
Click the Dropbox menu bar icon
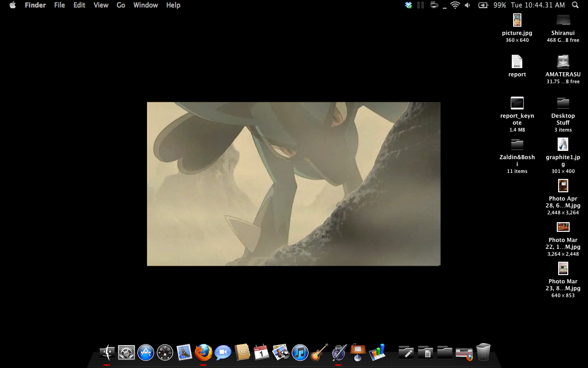(408, 5)
